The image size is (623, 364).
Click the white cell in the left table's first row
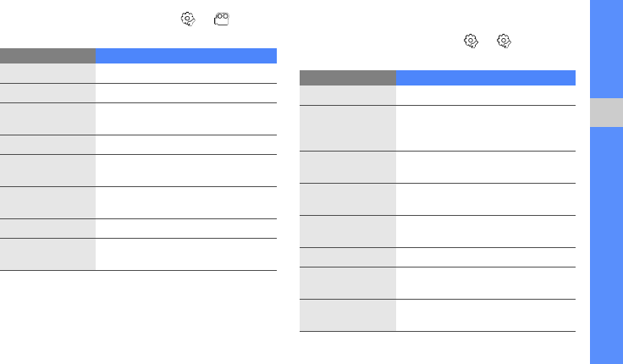(186, 74)
